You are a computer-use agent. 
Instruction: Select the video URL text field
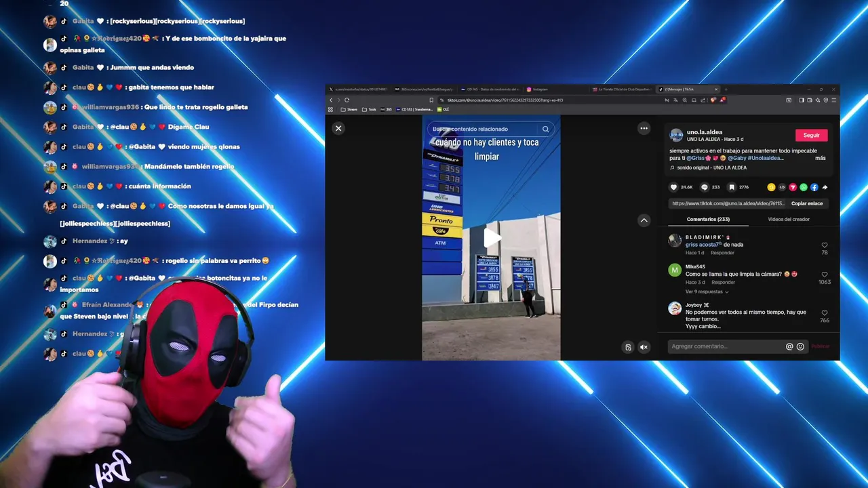(x=728, y=203)
